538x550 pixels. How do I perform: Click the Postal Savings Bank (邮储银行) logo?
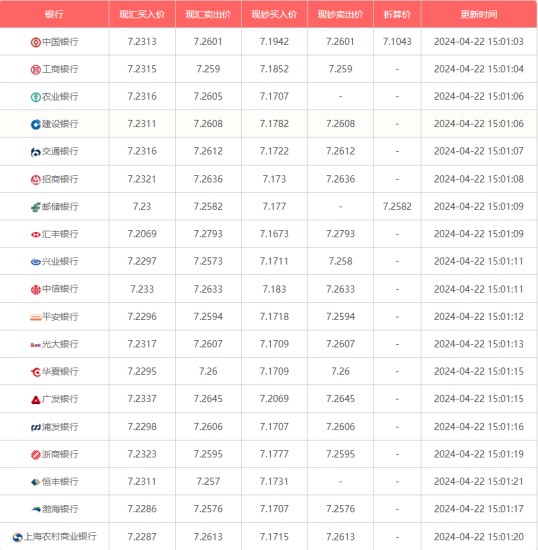[36, 207]
